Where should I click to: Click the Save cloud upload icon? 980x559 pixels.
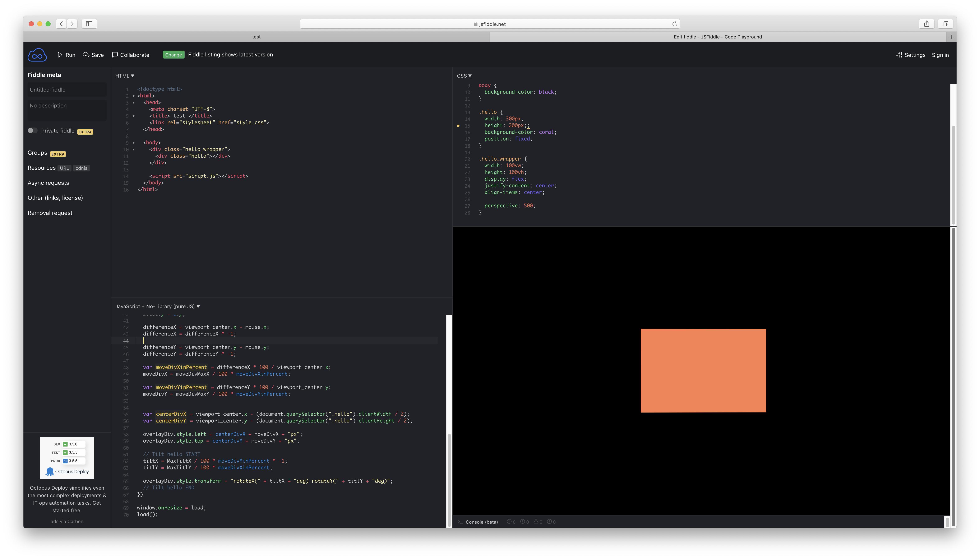86,55
